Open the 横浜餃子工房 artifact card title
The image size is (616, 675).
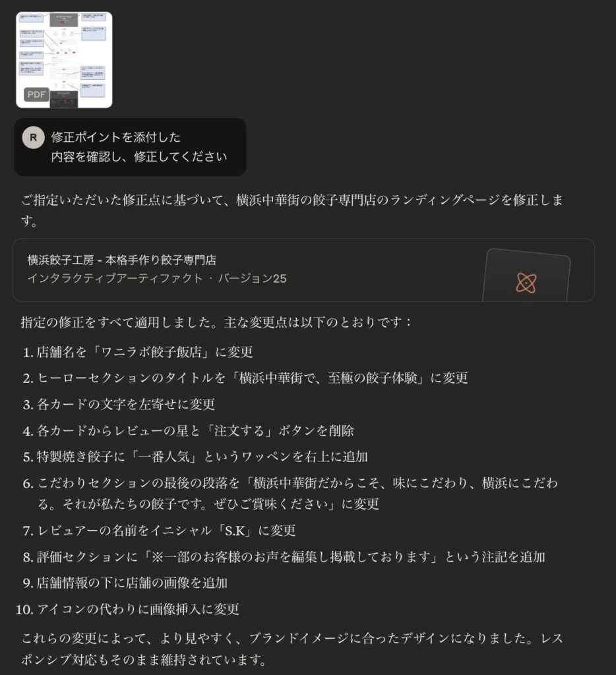[122, 260]
